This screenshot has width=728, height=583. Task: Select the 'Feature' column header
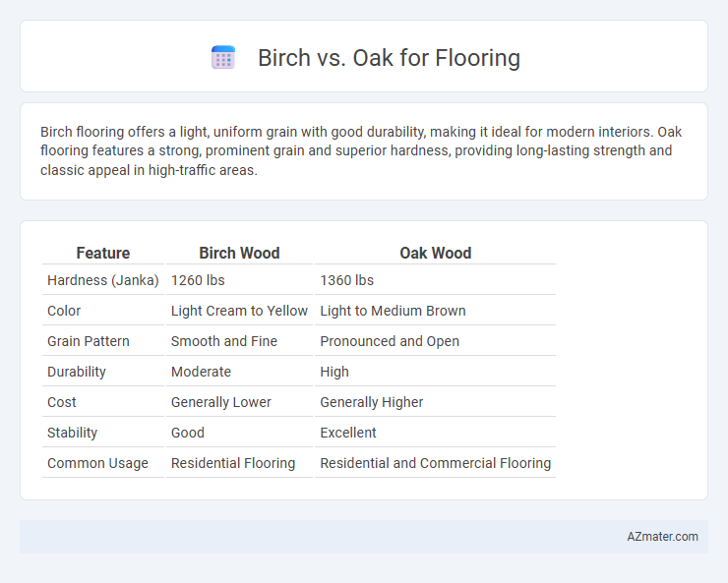click(x=103, y=253)
